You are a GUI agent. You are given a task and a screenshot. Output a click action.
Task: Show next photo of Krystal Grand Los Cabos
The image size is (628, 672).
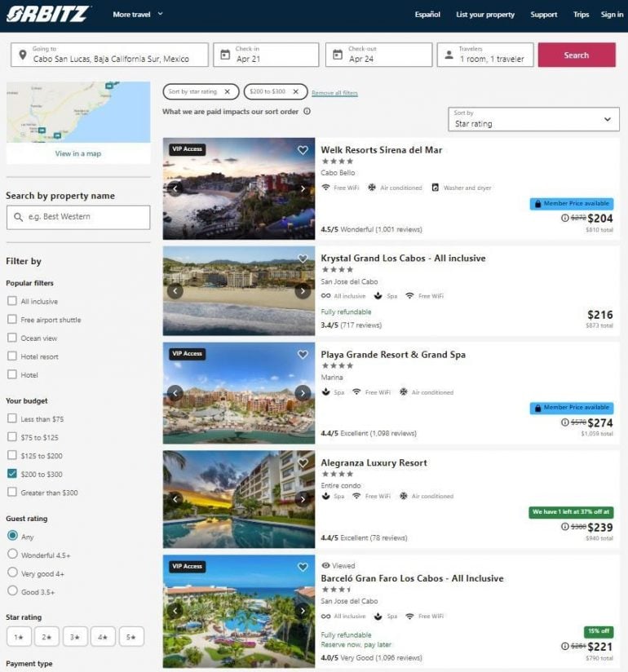pyautogui.click(x=303, y=291)
